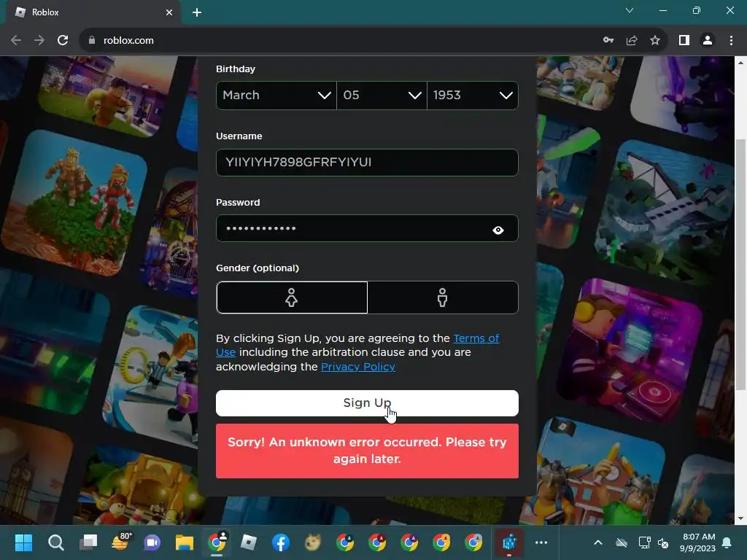This screenshot has height=560, width=747.
Task: Focus the Password input field
Action: [x=367, y=228]
